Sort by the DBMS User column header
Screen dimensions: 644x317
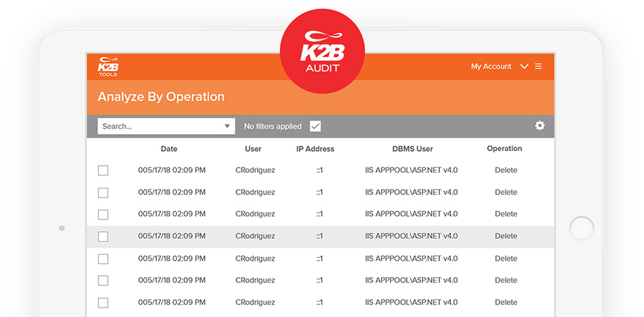point(412,149)
